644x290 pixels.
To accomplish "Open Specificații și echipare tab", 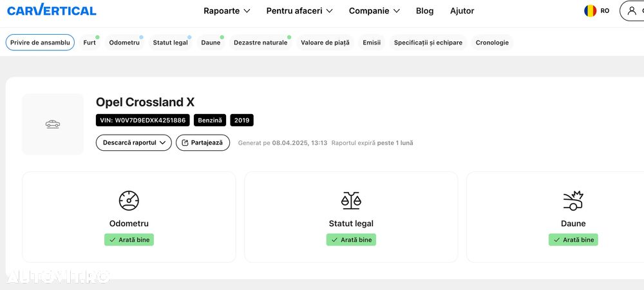I will coord(428,43).
